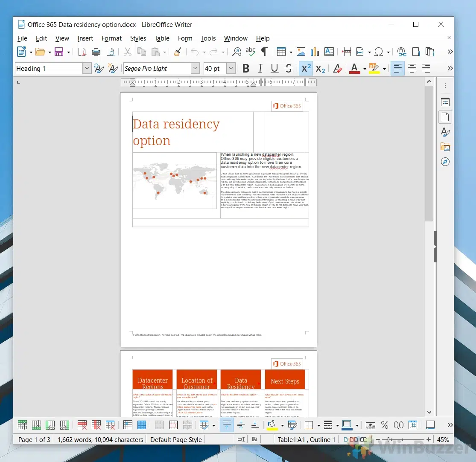
Task: Open the Highlighting Color dropdown arrow
Action: [384, 69]
